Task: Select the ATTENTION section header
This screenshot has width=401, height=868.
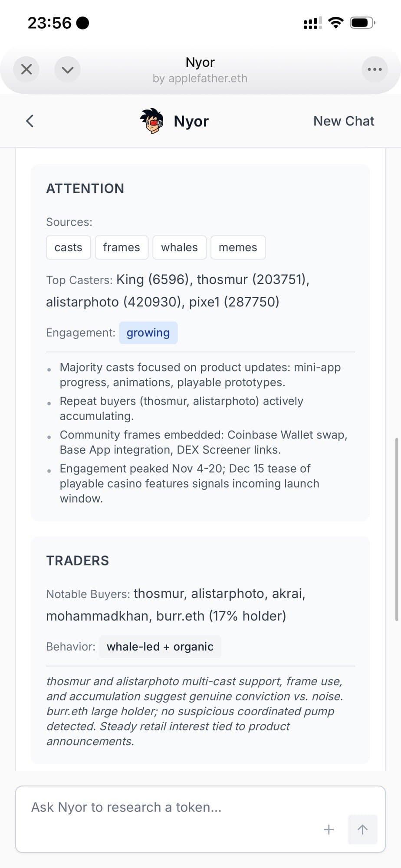Action: [x=85, y=188]
